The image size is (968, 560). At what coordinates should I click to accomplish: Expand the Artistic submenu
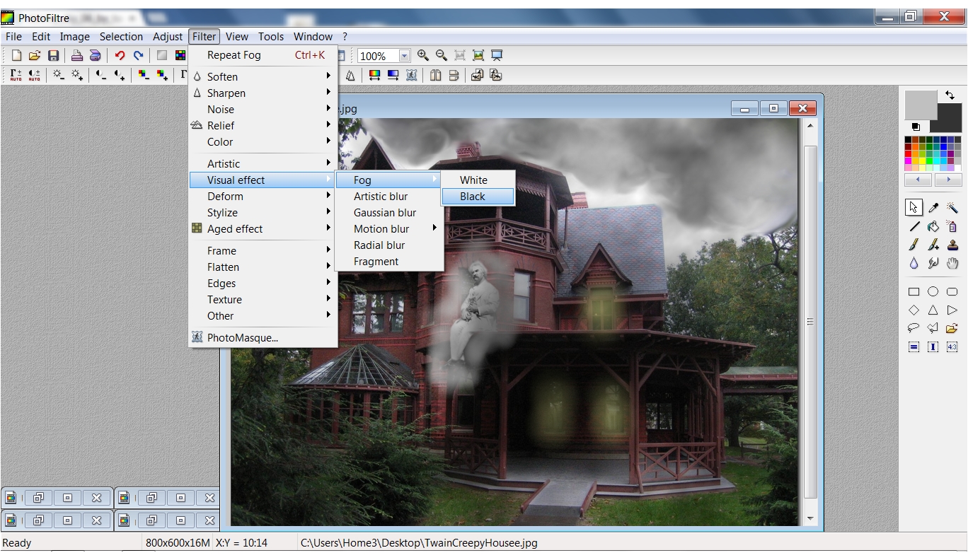coord(263,163)
